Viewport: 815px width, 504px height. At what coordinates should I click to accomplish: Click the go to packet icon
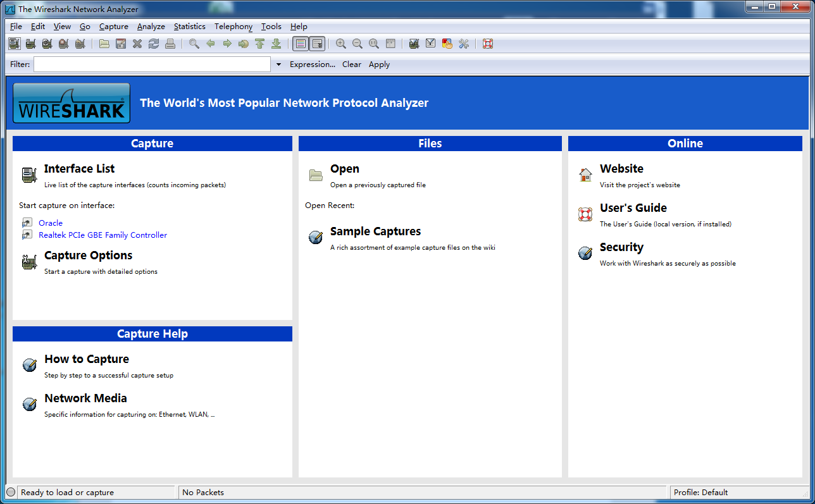[244, 44]
